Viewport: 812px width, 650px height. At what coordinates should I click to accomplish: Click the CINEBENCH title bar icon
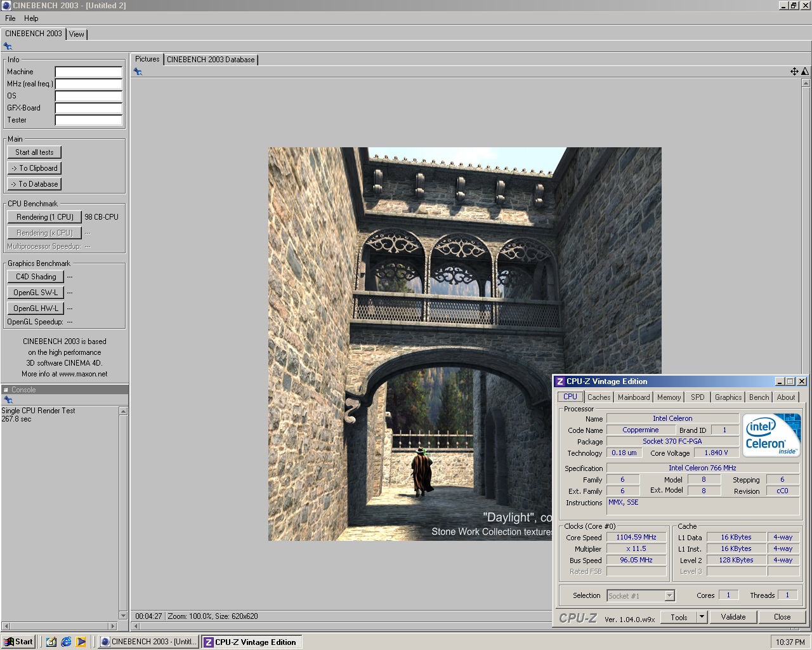[x=6, y=6]
